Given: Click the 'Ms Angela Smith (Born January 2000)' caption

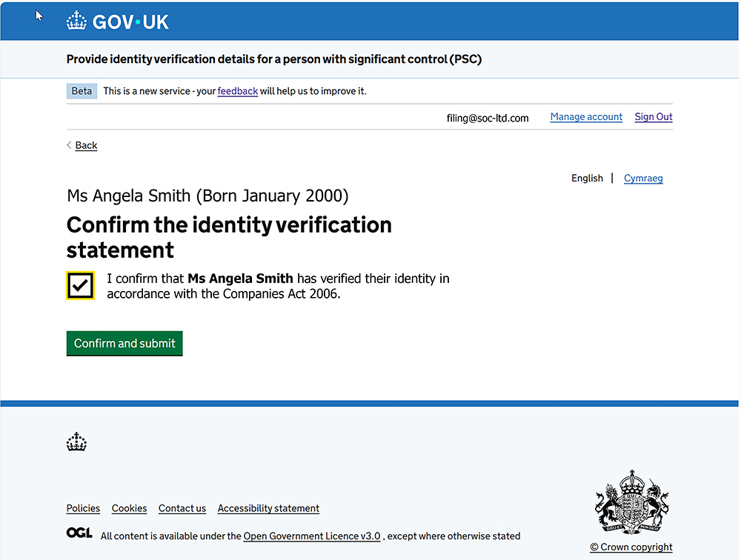Looking at the screenshot, I should coord(207,196).
